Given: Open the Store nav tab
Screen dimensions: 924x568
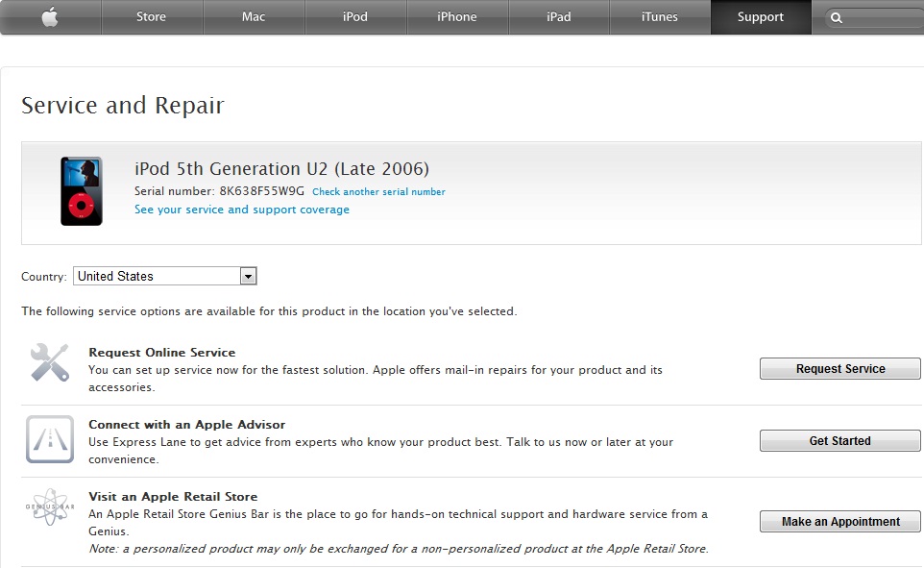Looking at the screenshot, I should point(152,17).
